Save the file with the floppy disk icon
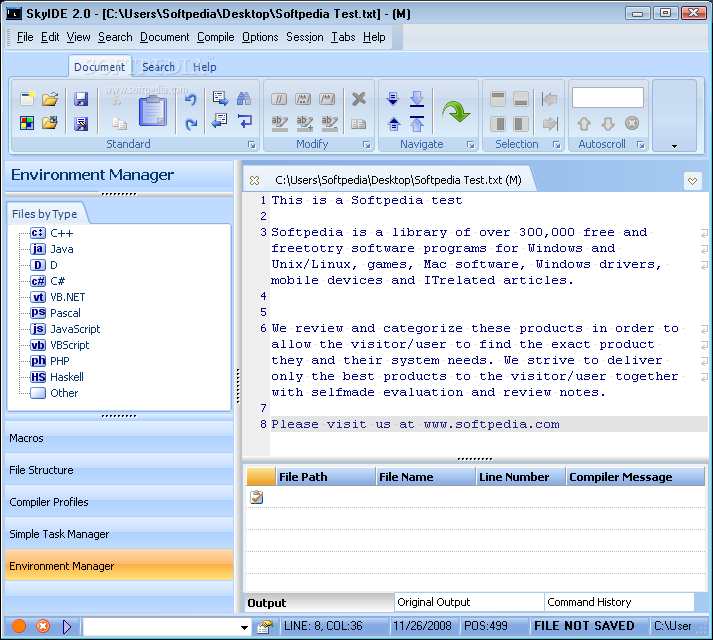The width and height of the screenshot is (713, 640). point(81,99)
